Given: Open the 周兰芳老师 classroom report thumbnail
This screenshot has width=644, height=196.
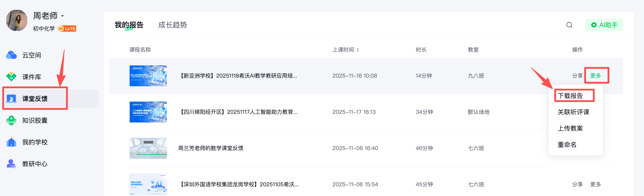Looking at the screenshot, I should coord(148,148).
